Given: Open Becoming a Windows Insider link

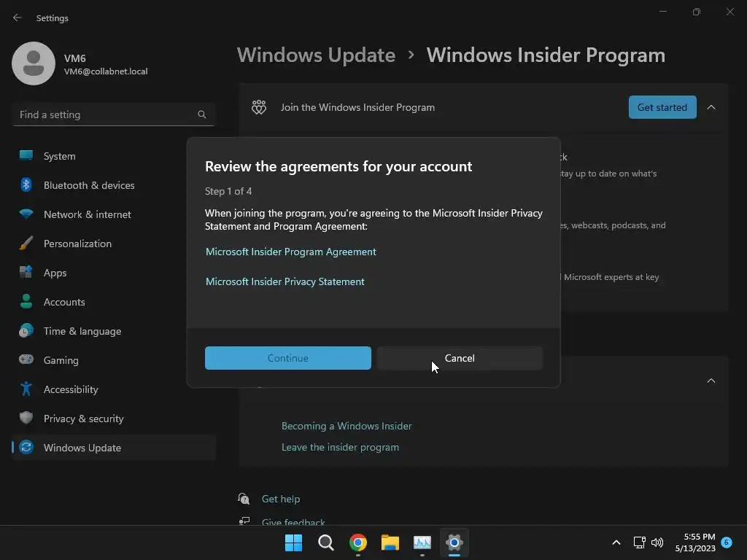Looking at the screenshot, I should click(x=347, y=426).
